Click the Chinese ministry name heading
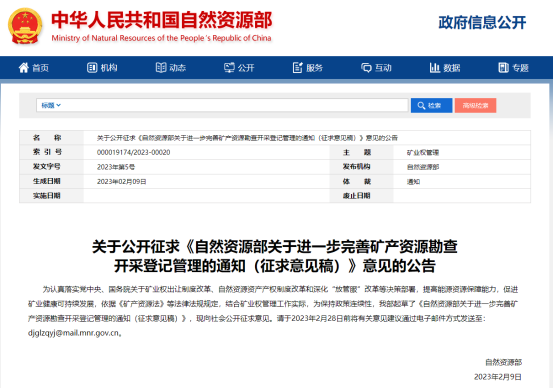The height and width of the screenshot is (389, 553). pyautogui.click(x=162, y=20)
